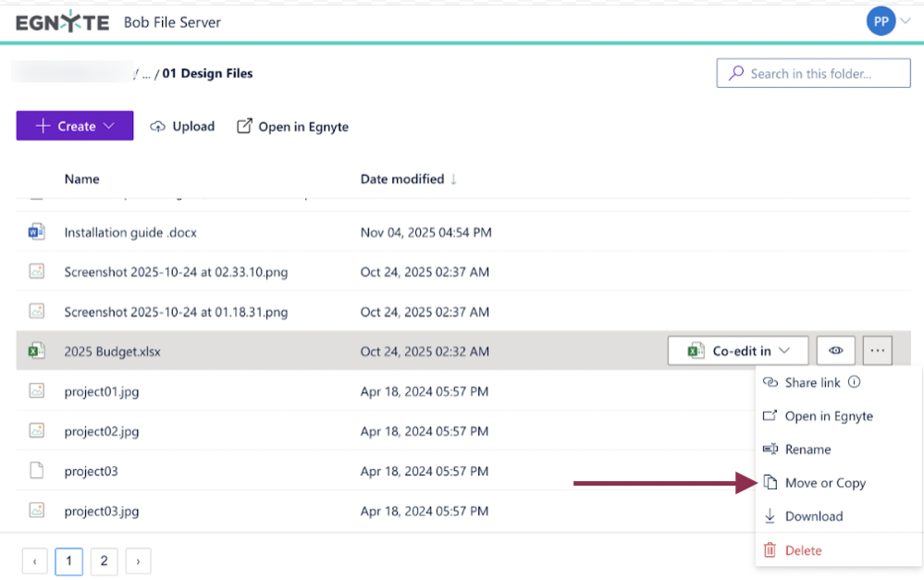
Task: Sort by the Date modified column header
Action: click(402, 179)
